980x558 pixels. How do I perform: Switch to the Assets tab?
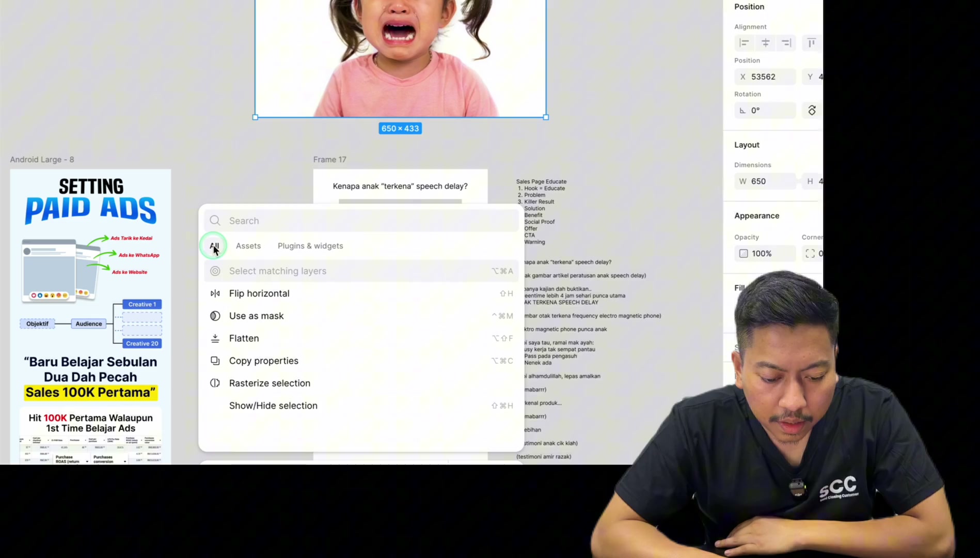pyautogui.click(x=248, y=246)
